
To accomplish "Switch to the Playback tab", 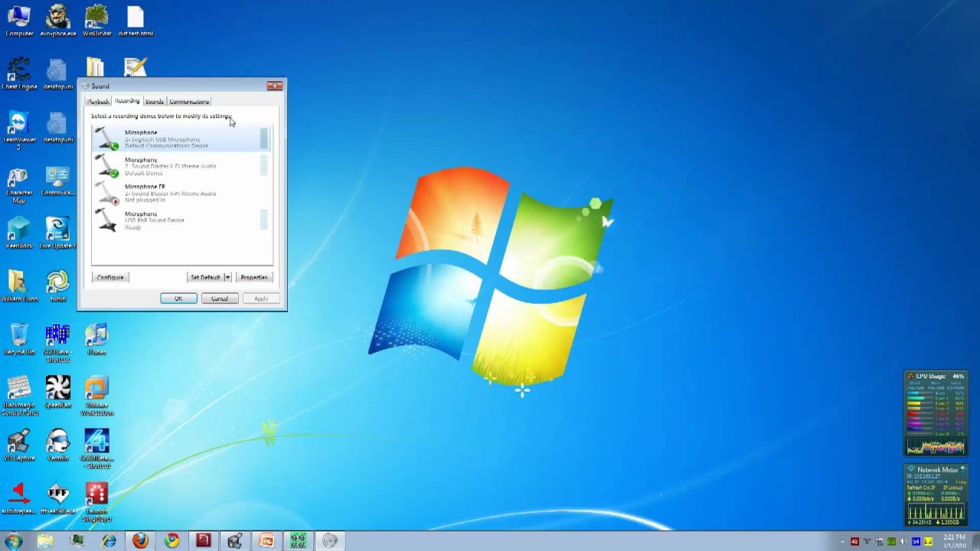I will (98, 102).
